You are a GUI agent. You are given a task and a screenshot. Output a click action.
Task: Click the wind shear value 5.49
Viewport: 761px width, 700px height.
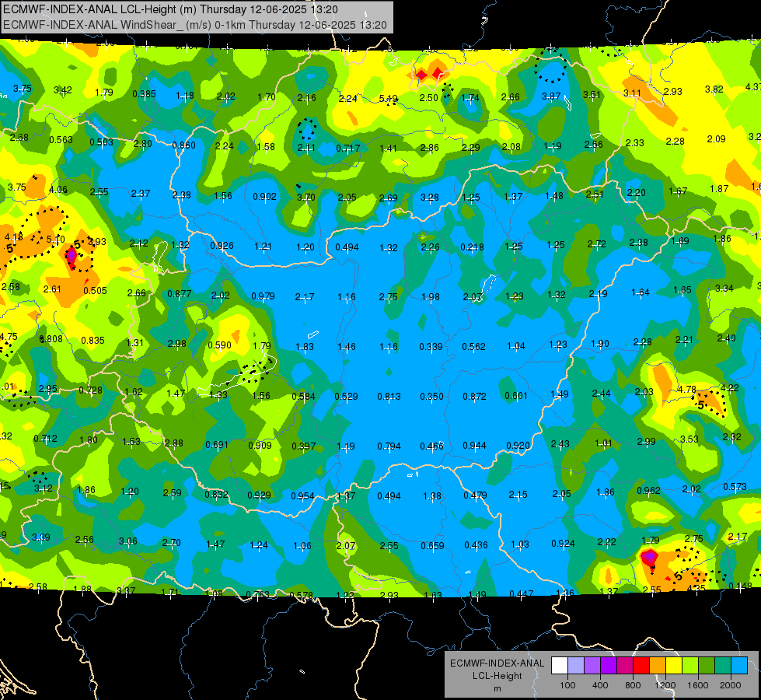(389, 99)
